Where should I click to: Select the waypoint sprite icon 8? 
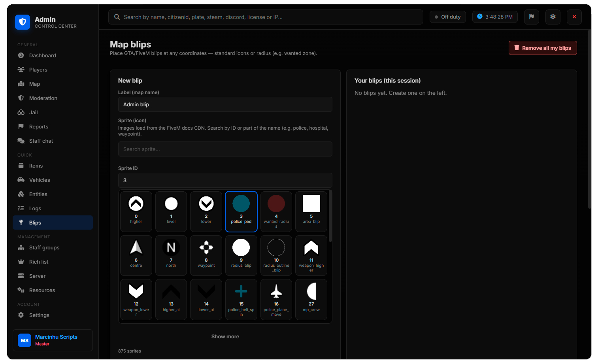206,255
